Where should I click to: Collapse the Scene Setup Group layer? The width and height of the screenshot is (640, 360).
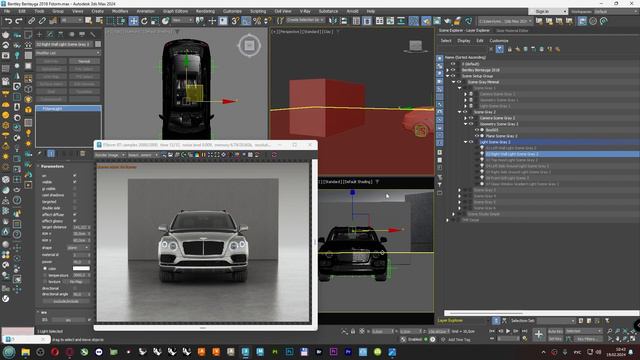447,76
